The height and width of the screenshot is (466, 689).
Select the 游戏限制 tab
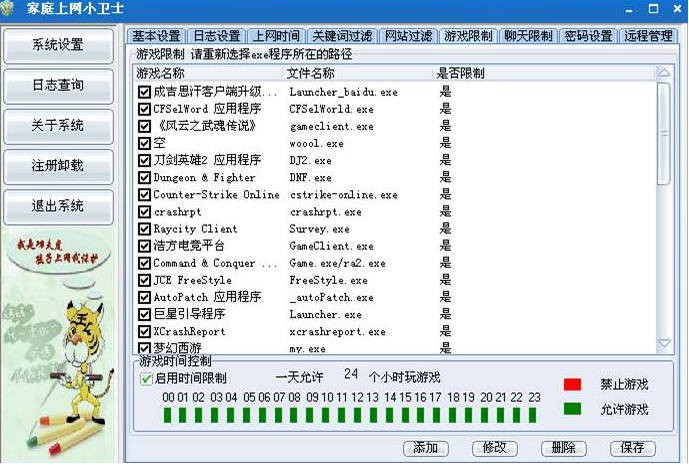click(x=468, y=36)
